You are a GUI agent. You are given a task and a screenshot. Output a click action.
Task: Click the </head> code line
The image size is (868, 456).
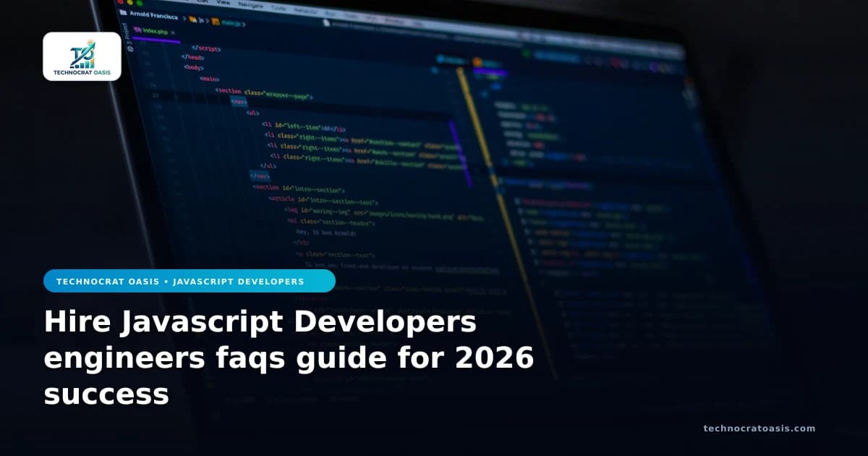192,57
